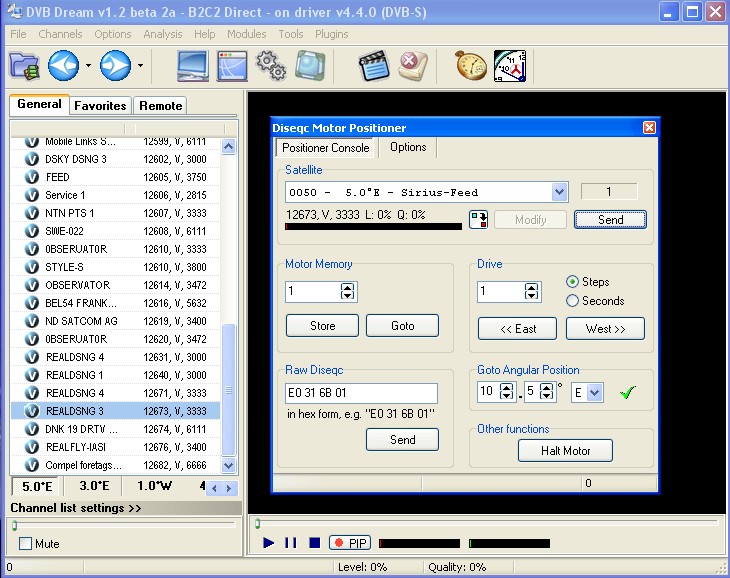Go to previous channel with blue back arrow
Viewport: 730px width, 578px height.
pos(64,66)
